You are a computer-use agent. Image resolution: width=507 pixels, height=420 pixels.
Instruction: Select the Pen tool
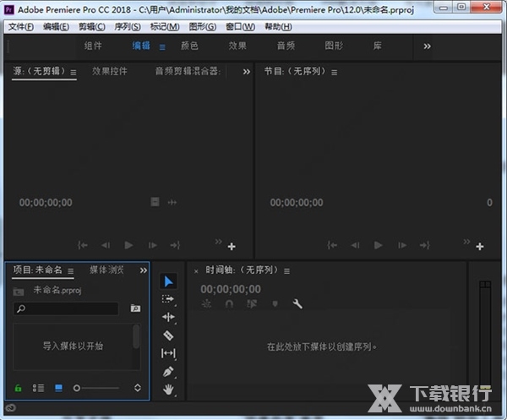pyautogui.click(x=168, y=372)
